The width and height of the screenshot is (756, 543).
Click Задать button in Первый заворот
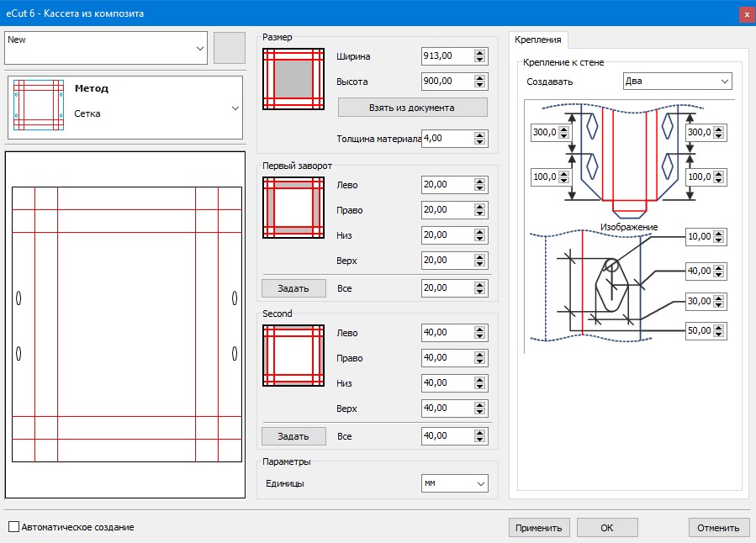[293, 288]
